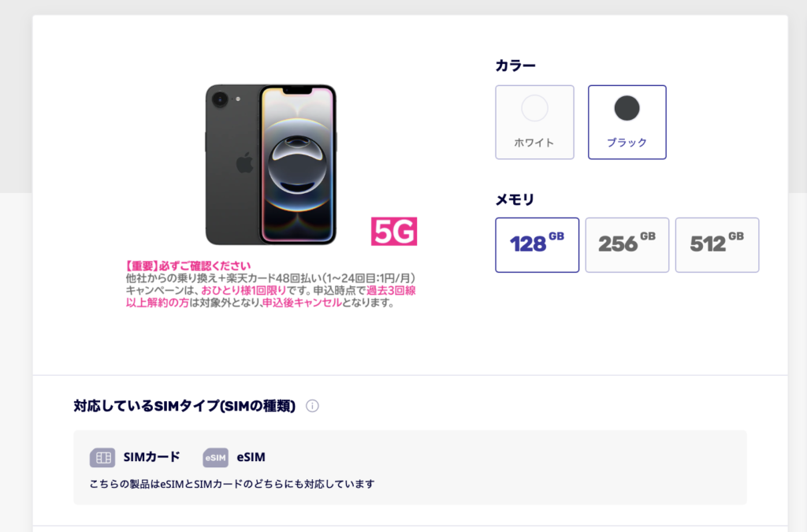Viewport: 807px width, 532px height.
Task: Select 512 GB memory option
Action: pyautogui.click(x=717, y=245)
